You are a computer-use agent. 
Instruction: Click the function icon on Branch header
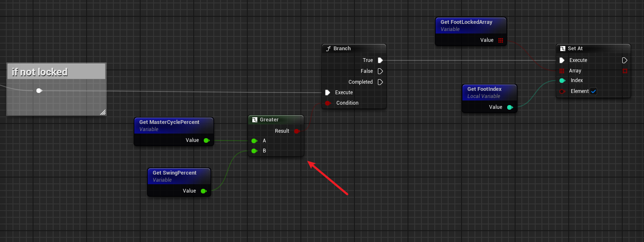point(328,49)
